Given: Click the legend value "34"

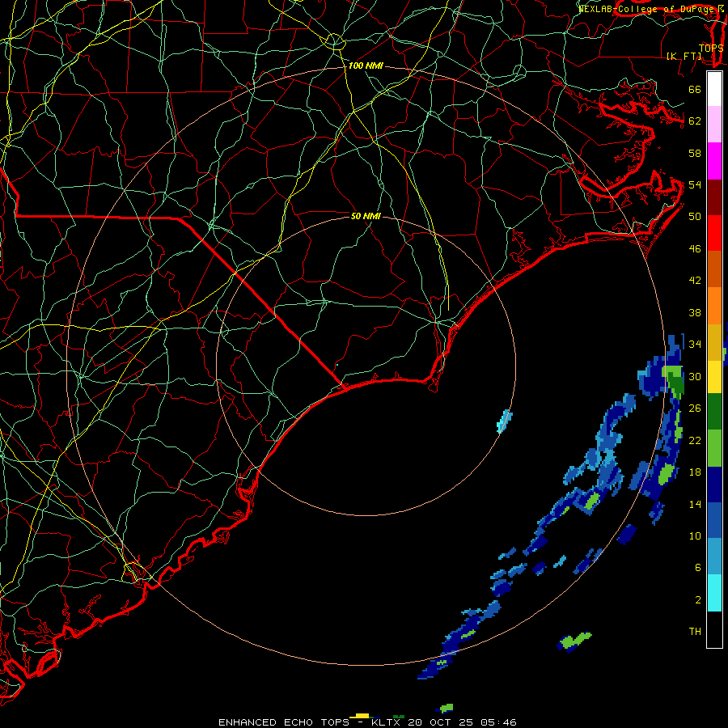Looking at the screenshot, I should point(695,345).
